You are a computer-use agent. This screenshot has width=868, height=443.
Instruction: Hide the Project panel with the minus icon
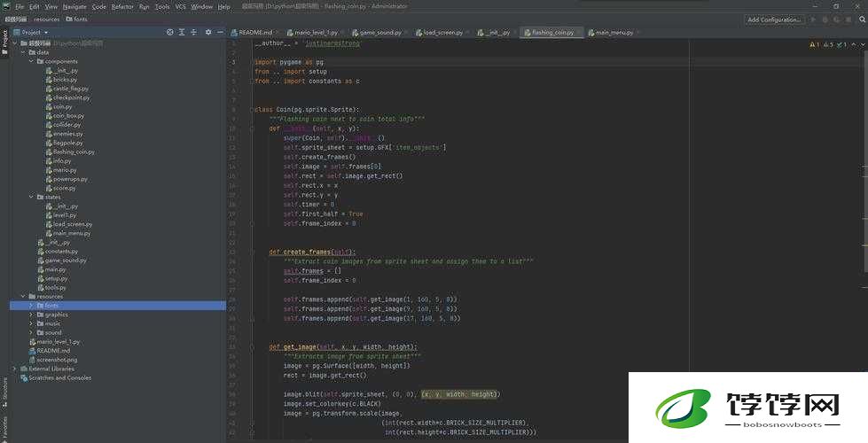coord(220,32)
